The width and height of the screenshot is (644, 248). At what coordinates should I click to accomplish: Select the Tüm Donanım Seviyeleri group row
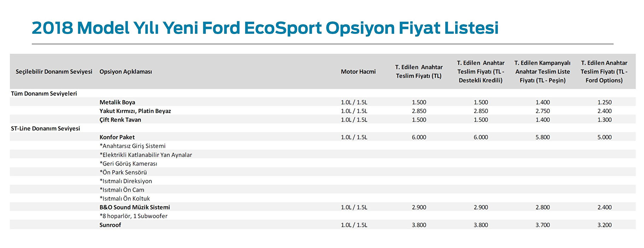coord(44,94)
